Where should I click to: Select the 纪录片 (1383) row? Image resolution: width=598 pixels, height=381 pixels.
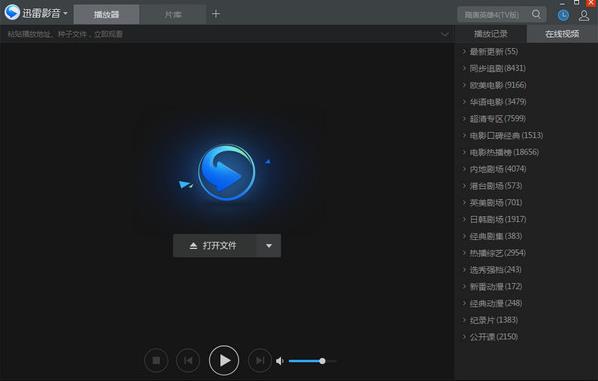click(x=526, y=320)
